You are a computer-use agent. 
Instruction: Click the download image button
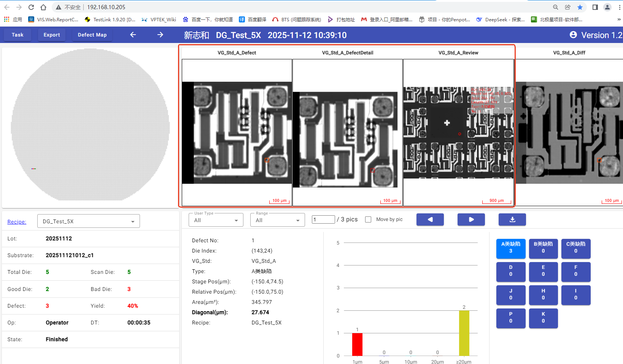[512, 219]
